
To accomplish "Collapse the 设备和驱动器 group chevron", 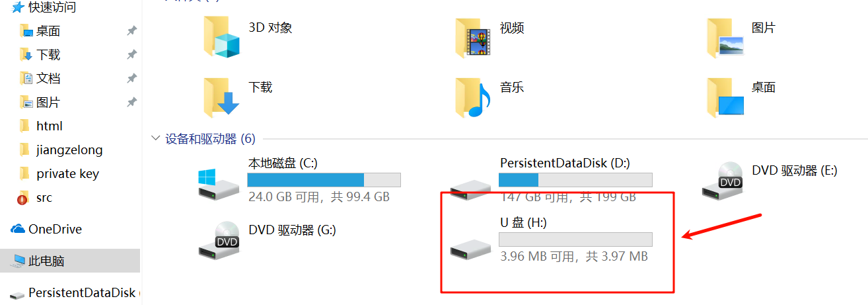I will point(156,138).
